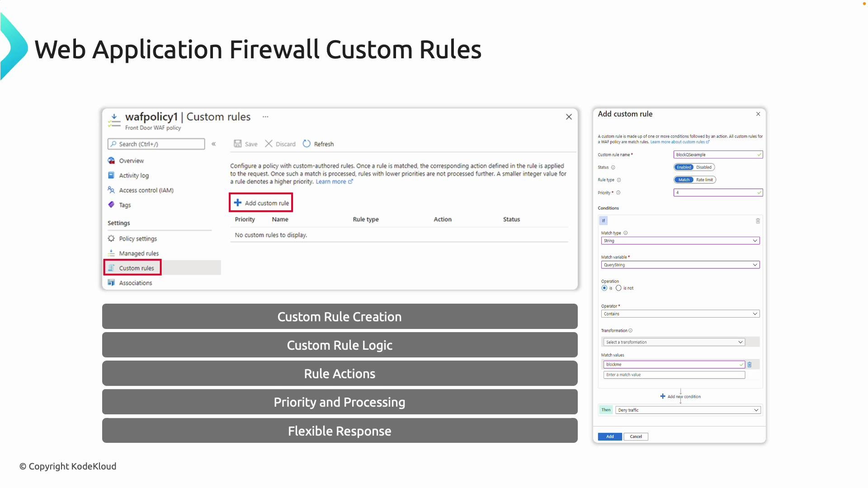Open Access control (IAM) menu item
This screenshot has width=868, height=488.
146,190
